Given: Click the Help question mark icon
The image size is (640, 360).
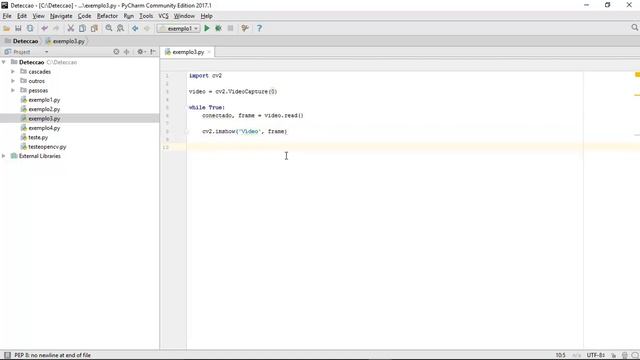Looking at the screenshot, I should (259, 28).
